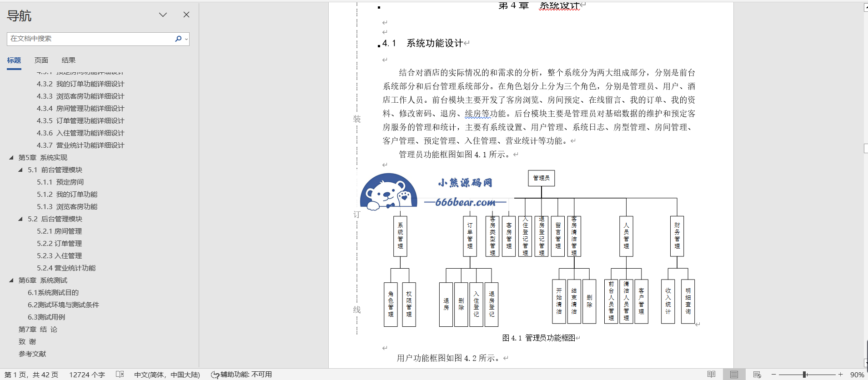868x380 pixels.
Task: Switch to the 标题 tab
Action: point(14,60)
